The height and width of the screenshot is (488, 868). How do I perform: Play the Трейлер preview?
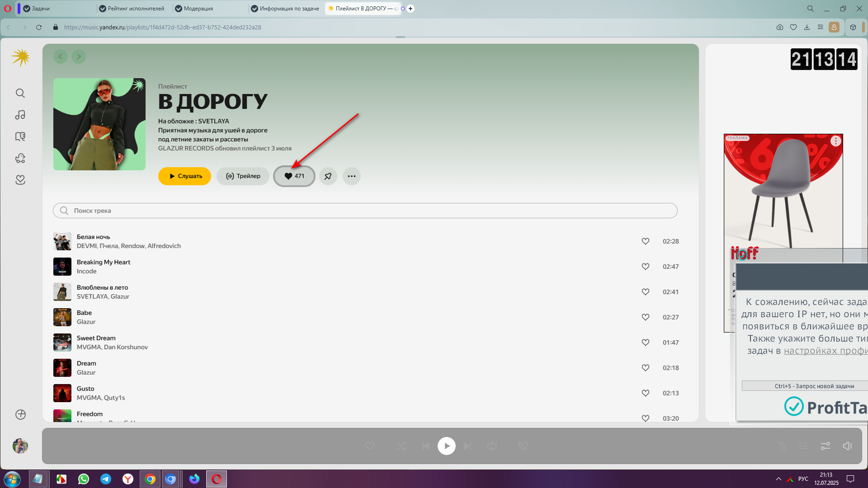(x=243, y=176)
